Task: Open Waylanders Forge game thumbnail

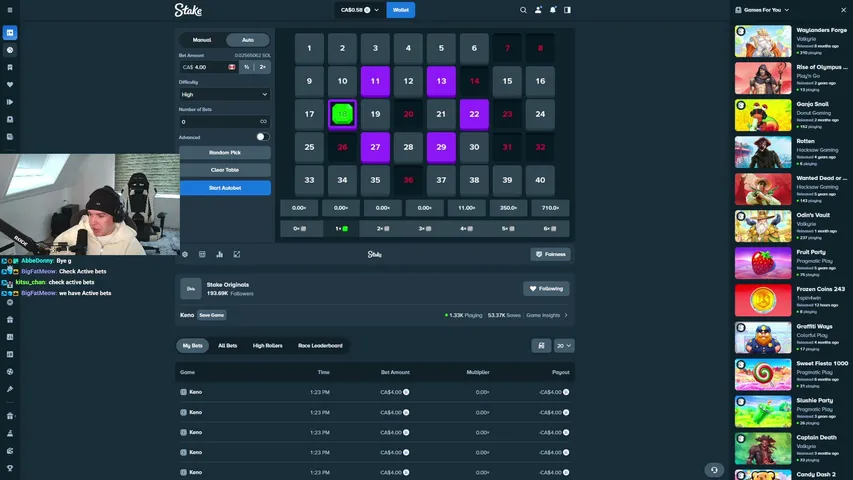Action: tap(763, 41)
